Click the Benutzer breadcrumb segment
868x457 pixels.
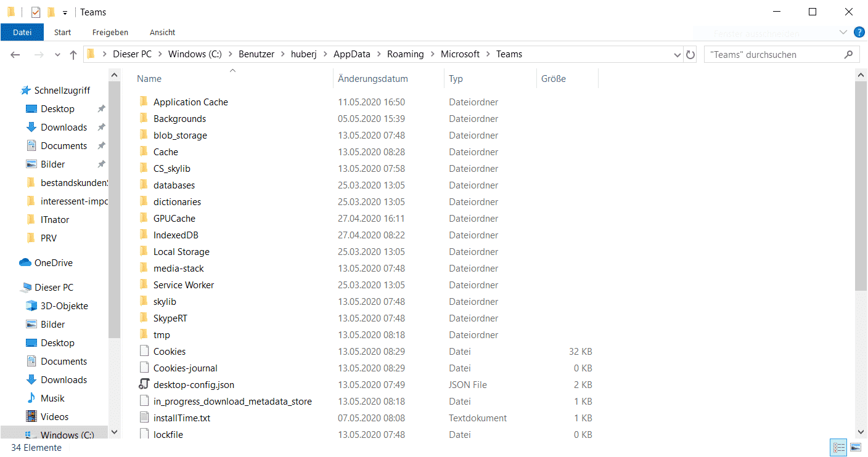point(256,54)
